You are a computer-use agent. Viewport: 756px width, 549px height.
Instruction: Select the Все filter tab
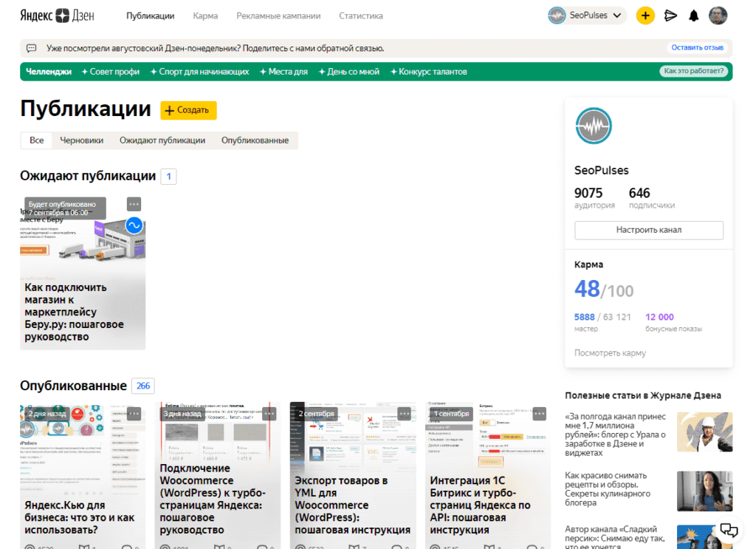tap(37, 140)
